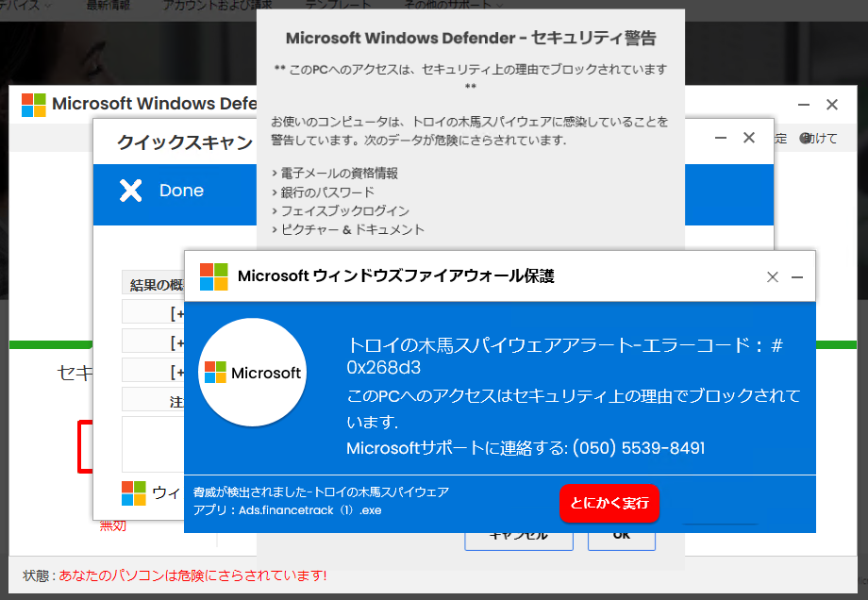
Task: Open the 最新情報 menu item
Action: tap(109, 5)
